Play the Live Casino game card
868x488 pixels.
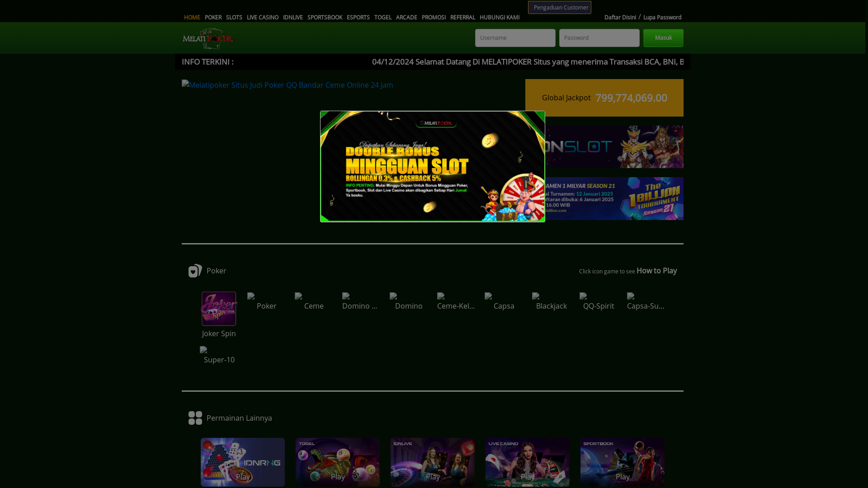(x=528, y=462)
